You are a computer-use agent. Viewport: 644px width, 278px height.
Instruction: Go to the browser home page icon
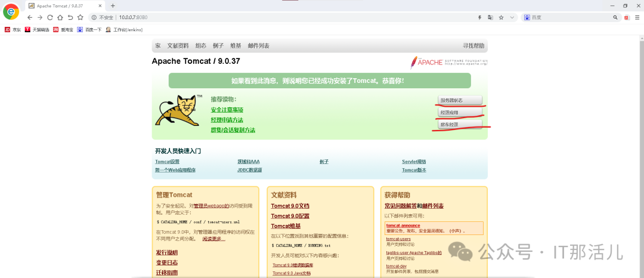click(x=60, y=18)
